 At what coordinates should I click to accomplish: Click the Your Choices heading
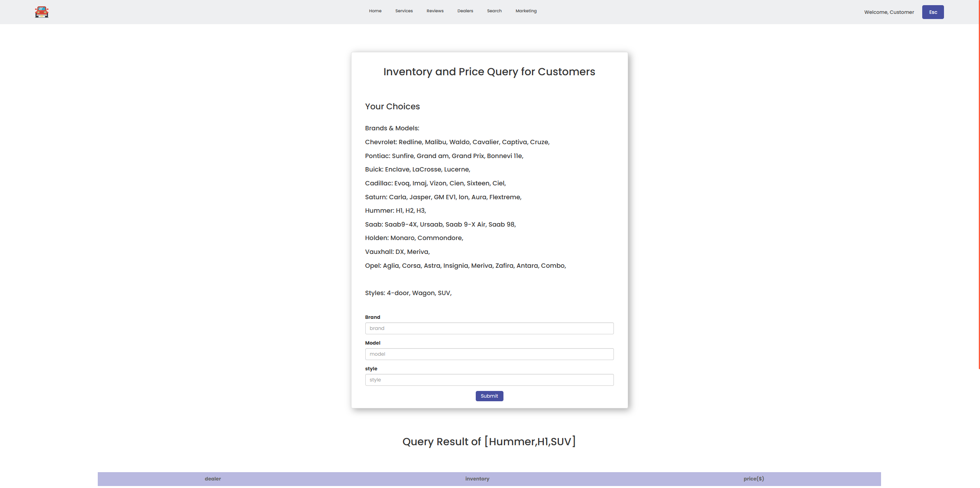coord(392,107)
